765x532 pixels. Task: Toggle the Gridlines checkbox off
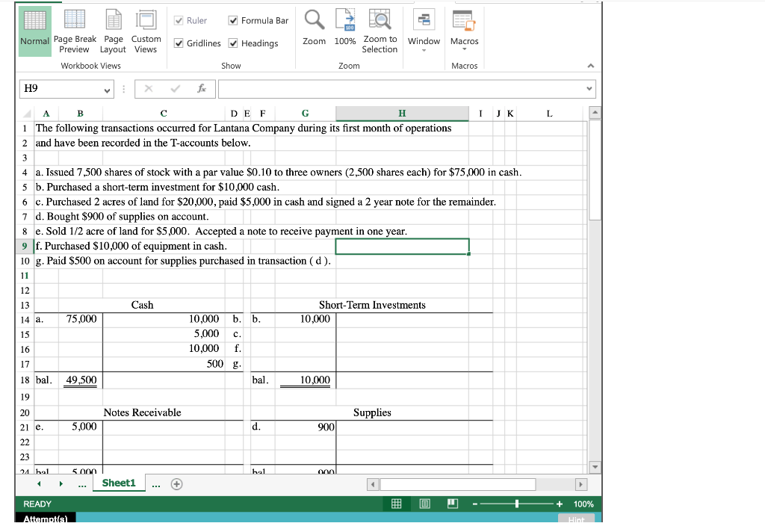pos(179,43)
